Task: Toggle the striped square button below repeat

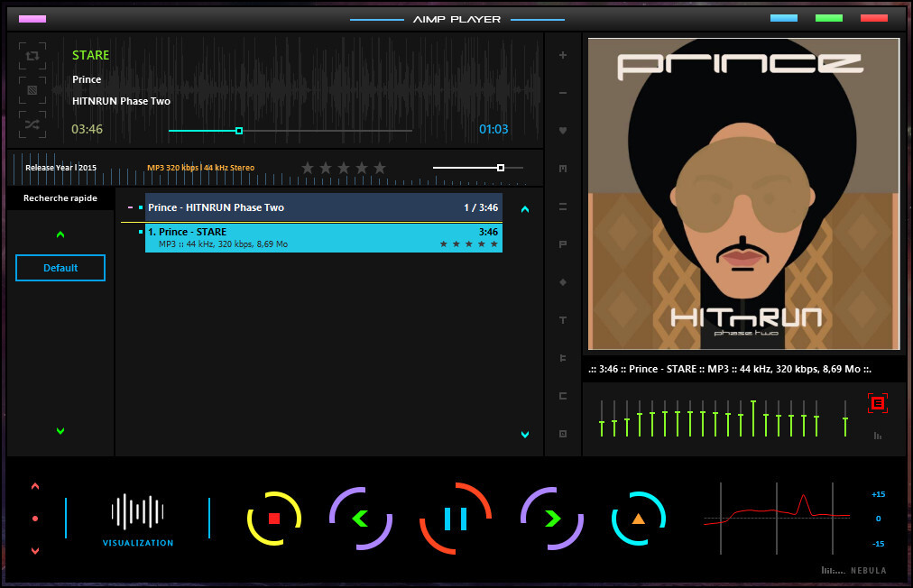Action: (32, 90)
